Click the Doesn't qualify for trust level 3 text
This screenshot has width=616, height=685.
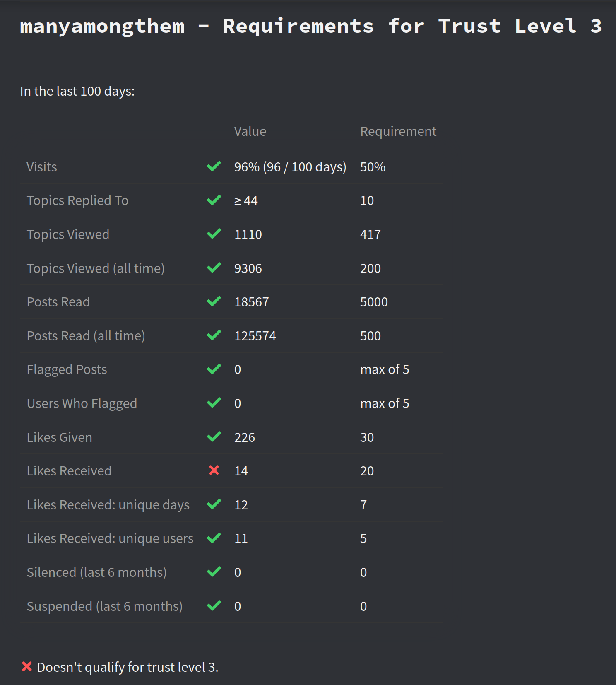coord(128,667)
